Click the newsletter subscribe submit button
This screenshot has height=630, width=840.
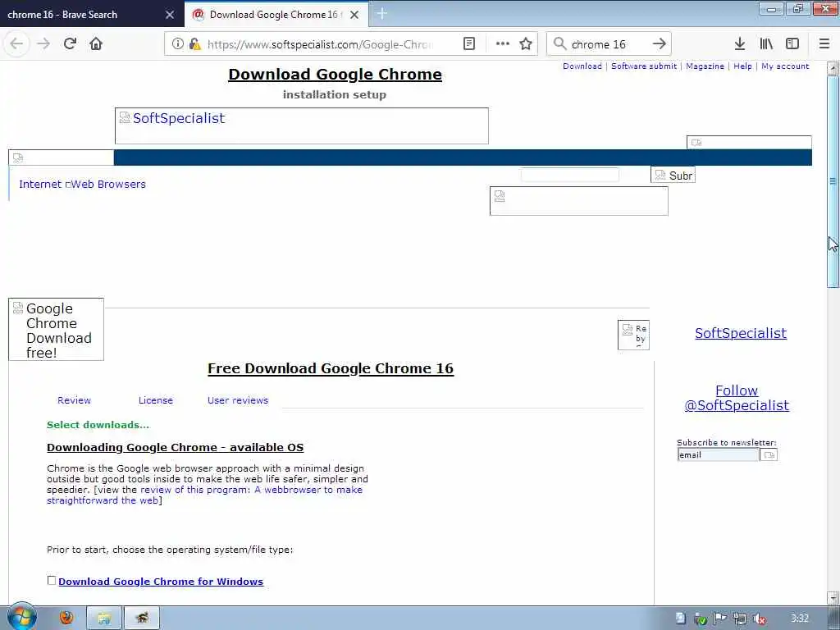tap(769, 454)
